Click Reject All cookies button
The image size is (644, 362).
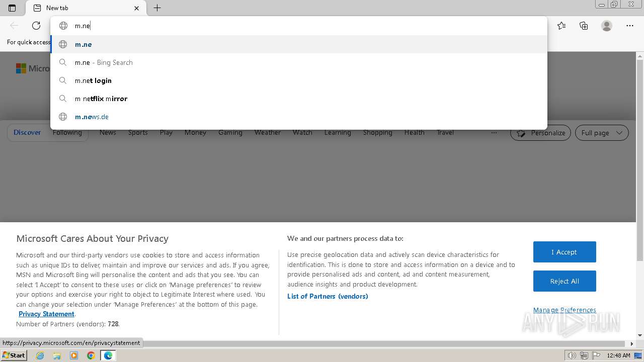(565, 281)
